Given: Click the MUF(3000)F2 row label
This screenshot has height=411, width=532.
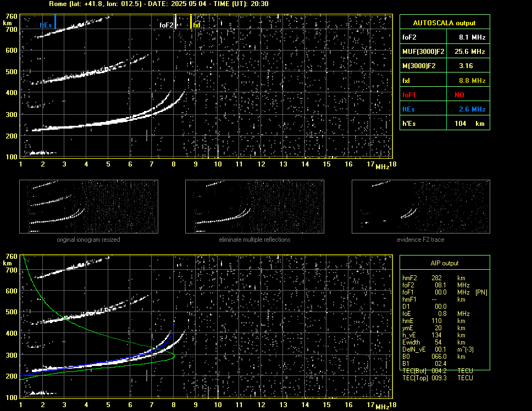Looking at the screenshot, I should 423,52.
